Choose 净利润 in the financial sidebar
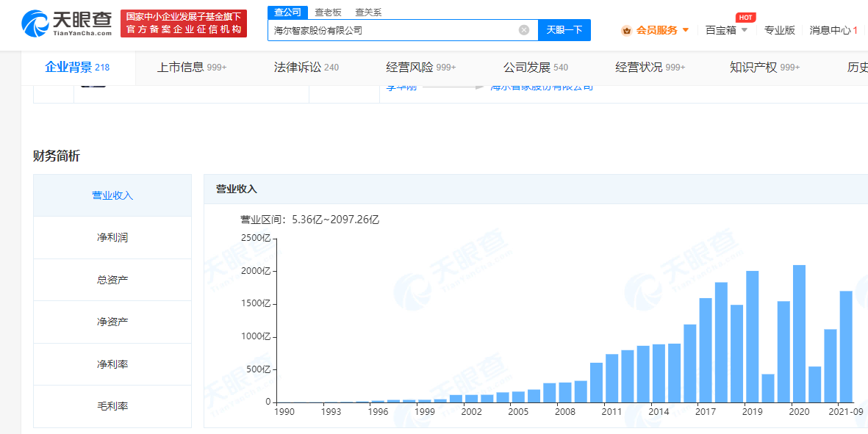The image size is (868, 434). pyautogui.click(x=112, y=238)
